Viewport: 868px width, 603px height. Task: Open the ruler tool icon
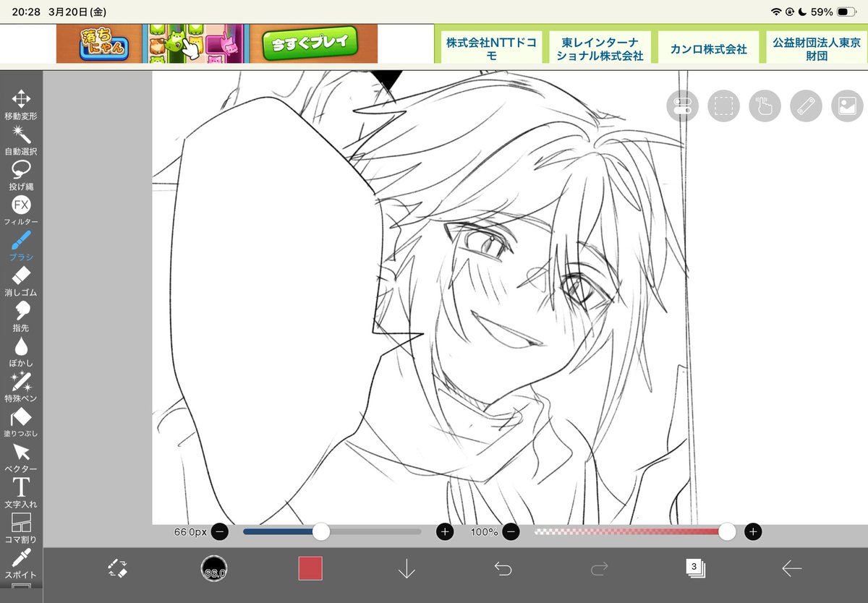coord(806,106)
